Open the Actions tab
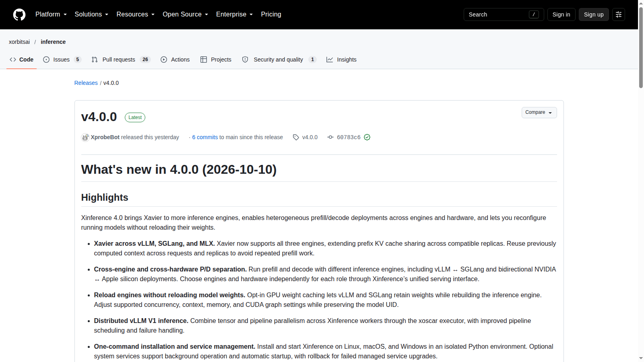The height and width of the screenshot is (362, 644). point(175,60)
